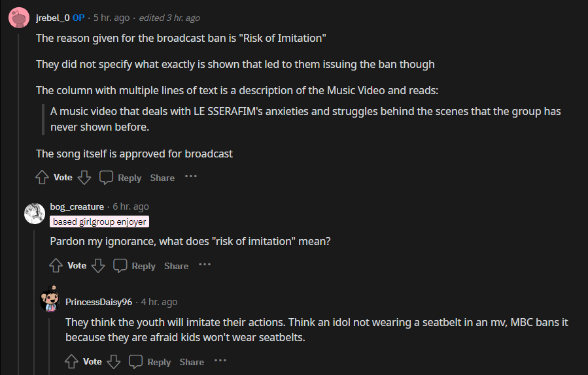Click reply bubble icon under jrebel_0's comment

point(106,177)
